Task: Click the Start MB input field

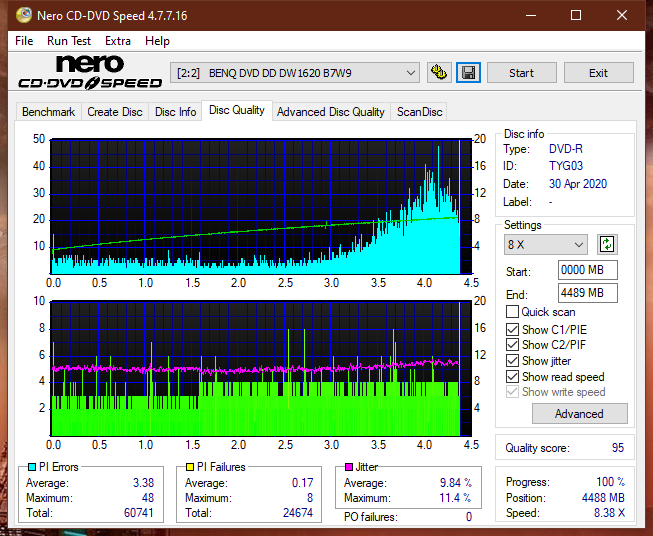Action: [587, 270]
